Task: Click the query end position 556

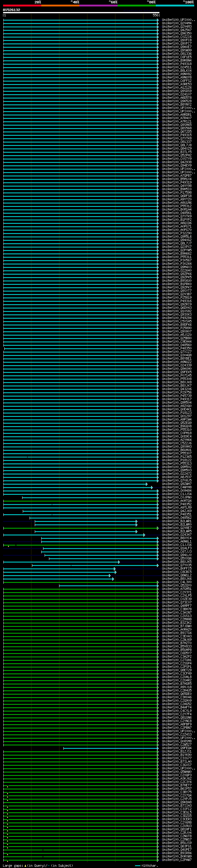Action: pyautogui.click(x=155, y=15)
